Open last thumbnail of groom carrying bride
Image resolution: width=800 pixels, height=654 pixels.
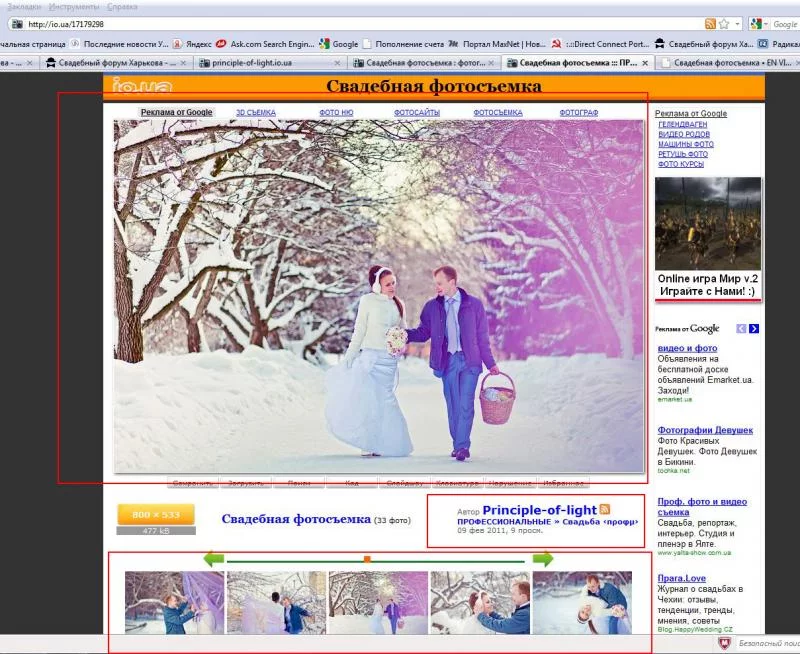(x=582, y=602)
